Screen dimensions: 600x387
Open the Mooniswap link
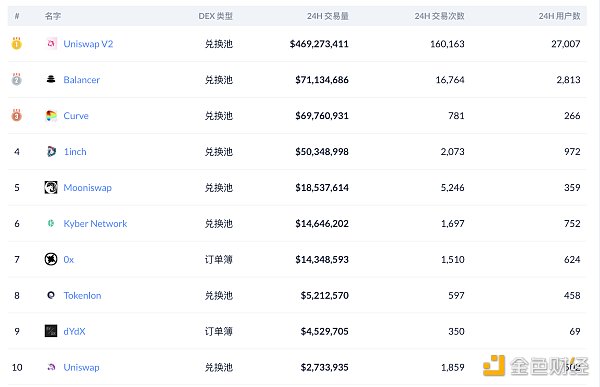click(87, 188)
